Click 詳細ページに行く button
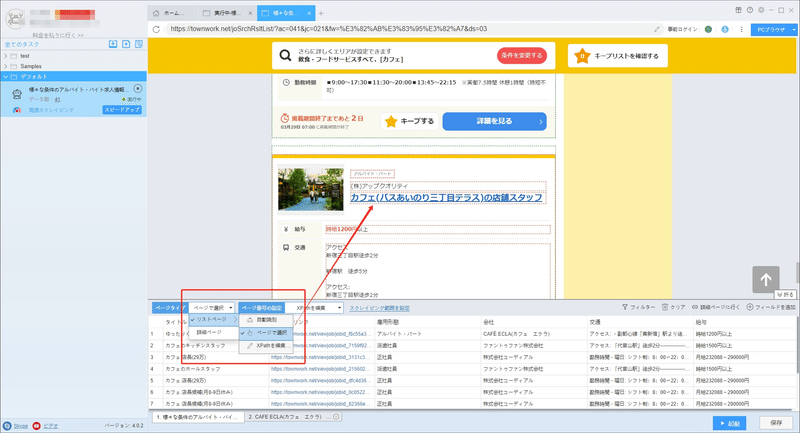800x433 pixels. point(716,307)
